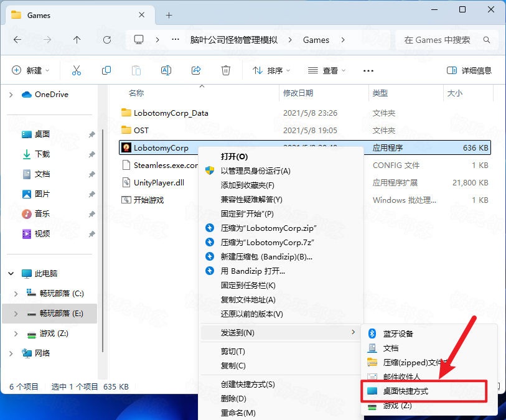Choose 复制文件地址(A)

[x=281, y=300]
